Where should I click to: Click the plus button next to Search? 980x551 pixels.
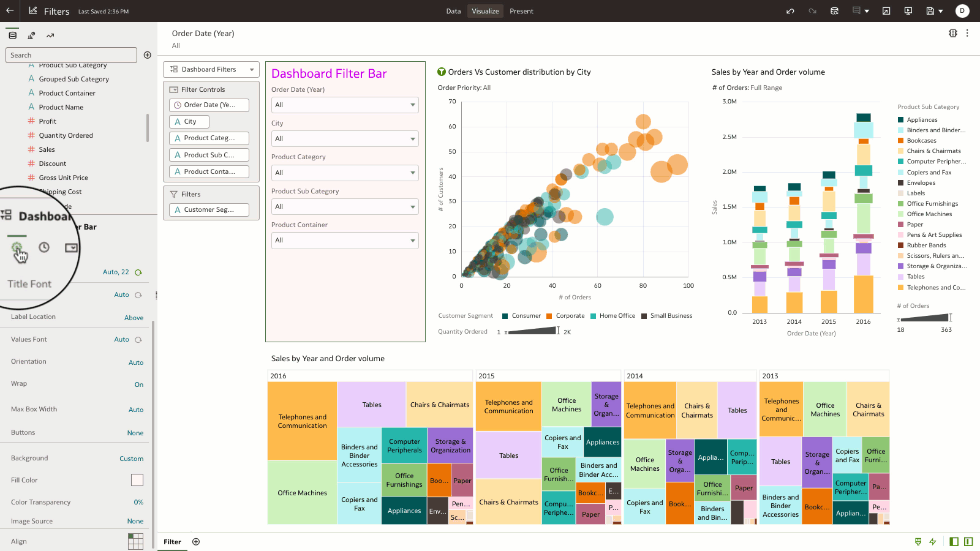148,54
